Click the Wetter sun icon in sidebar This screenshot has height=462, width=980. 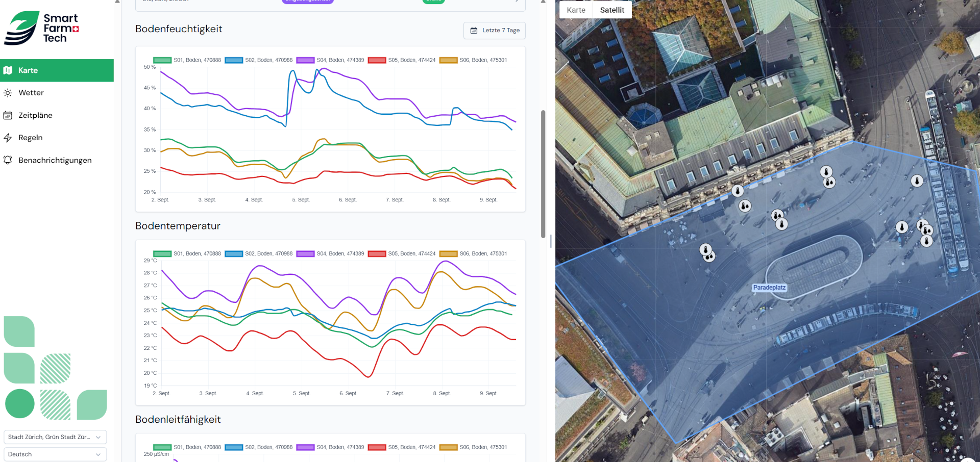coord(8,93)
